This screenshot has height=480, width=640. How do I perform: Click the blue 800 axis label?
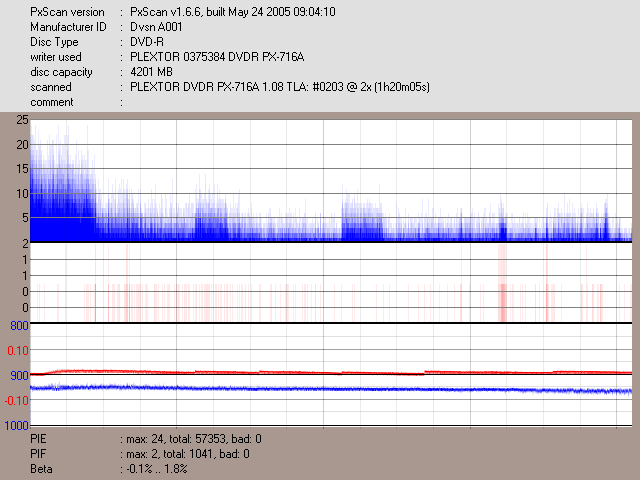(19, 326)
